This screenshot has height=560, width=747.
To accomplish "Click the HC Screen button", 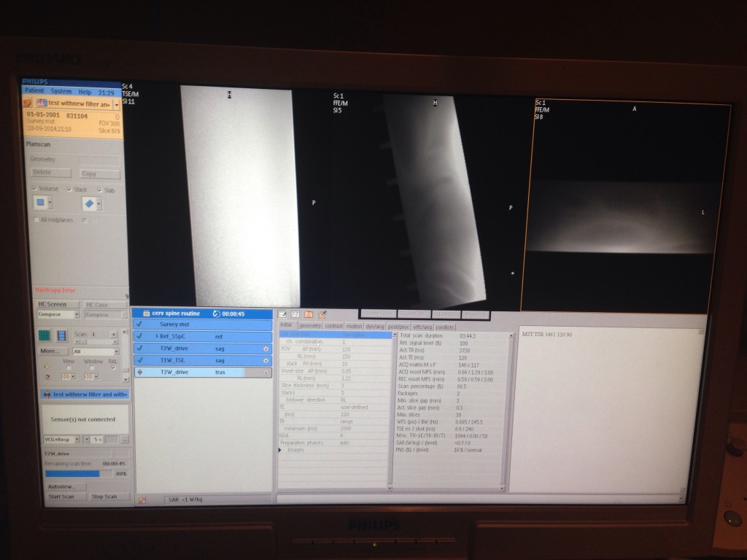I will [58, 304].
